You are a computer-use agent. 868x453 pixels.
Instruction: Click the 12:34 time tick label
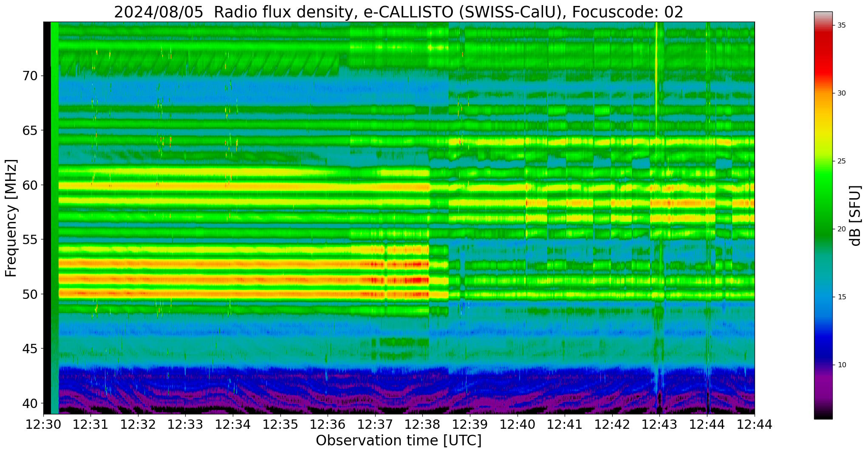click(233, 424)
